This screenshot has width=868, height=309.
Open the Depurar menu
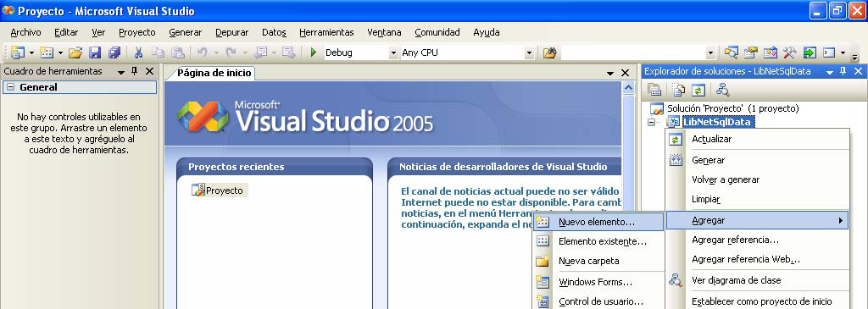232,32
